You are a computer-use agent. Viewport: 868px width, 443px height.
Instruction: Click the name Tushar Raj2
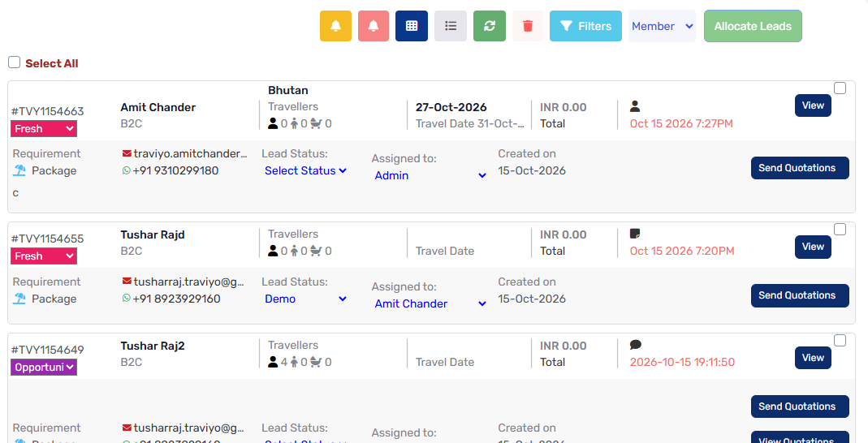point(153,346)
